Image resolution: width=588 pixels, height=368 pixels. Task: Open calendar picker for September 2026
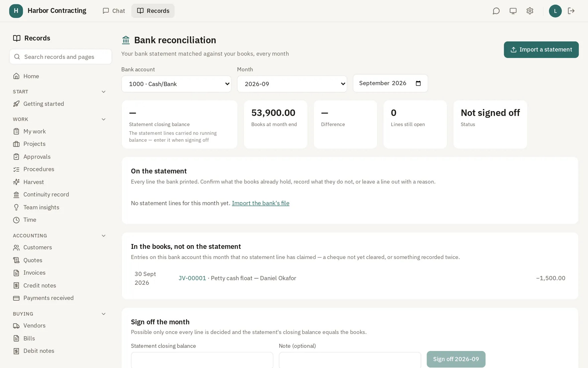coord(418,83)
